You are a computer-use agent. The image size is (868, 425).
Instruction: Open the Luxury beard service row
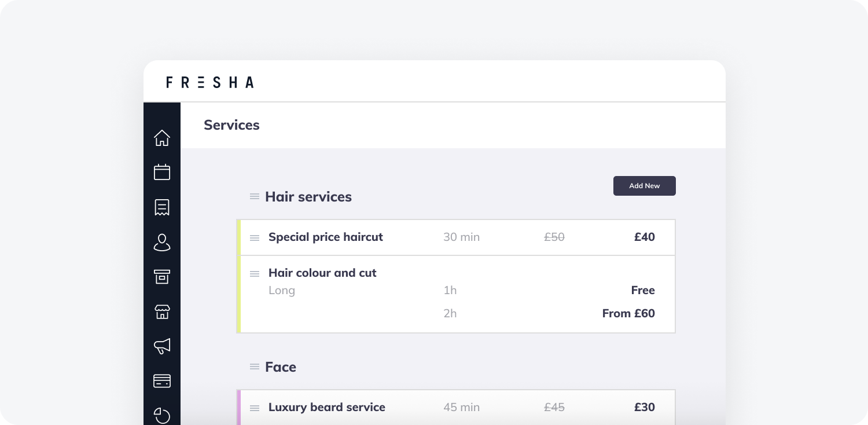[456, 407]
